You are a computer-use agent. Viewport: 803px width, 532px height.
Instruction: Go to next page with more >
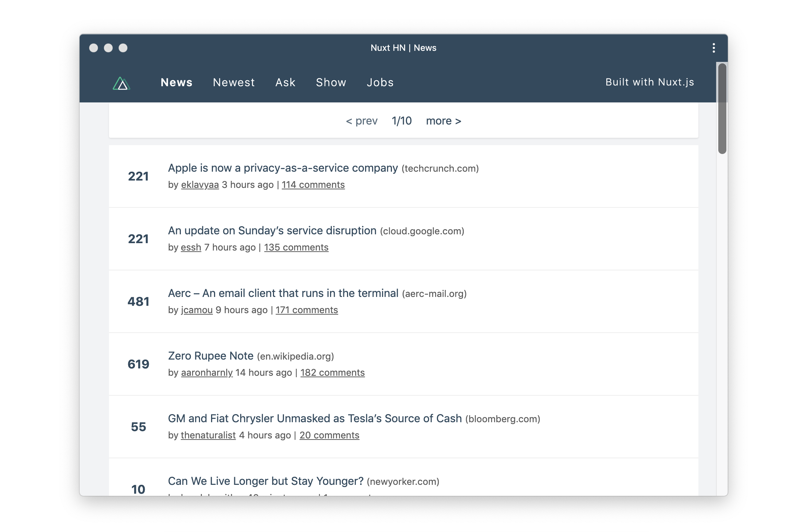click(x=444, y=120)
